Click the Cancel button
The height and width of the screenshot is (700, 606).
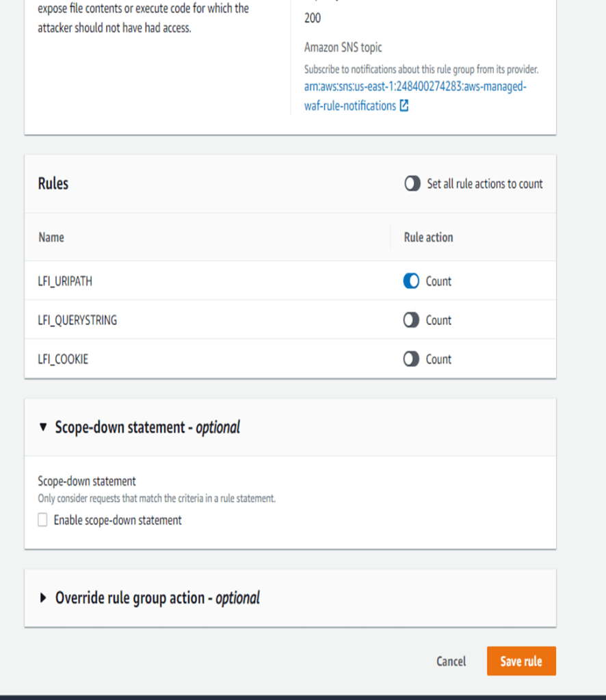click(451, 661)
